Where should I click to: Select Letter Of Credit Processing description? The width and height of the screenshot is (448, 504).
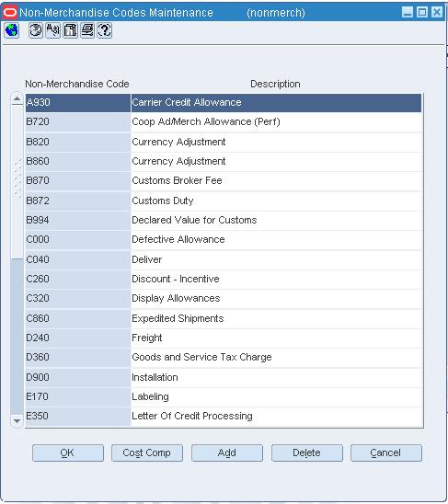click(x=276, y=417)
